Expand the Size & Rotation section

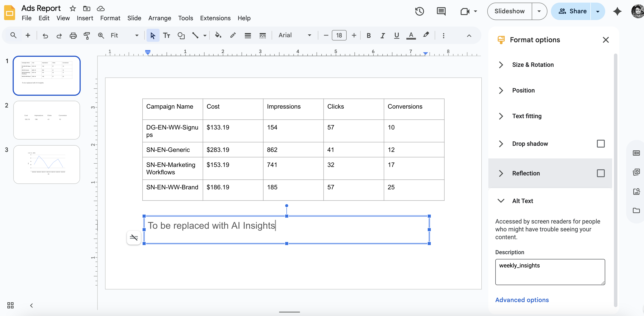[533, 65]
